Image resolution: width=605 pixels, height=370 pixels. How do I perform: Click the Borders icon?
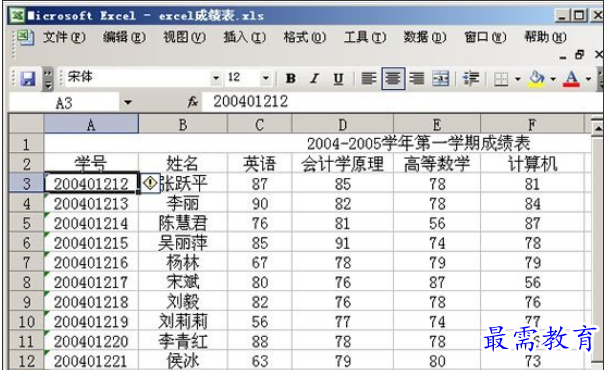pos(501,79)
